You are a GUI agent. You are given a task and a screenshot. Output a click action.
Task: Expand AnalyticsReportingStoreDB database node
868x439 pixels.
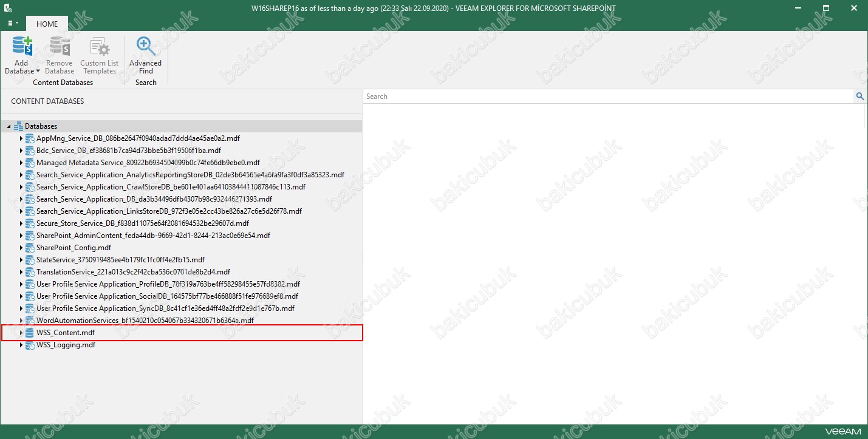[x=21, y=175]
